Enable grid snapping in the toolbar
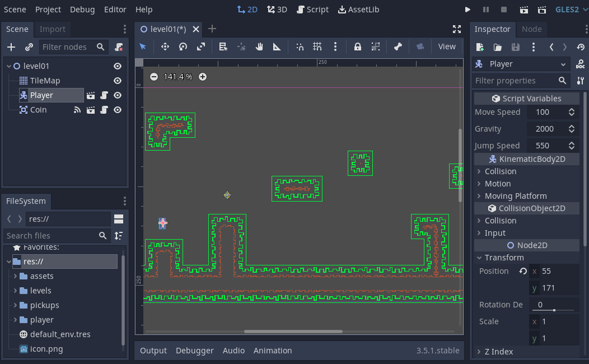This screenshot has height=364, width=589. [x=317, y=46]
